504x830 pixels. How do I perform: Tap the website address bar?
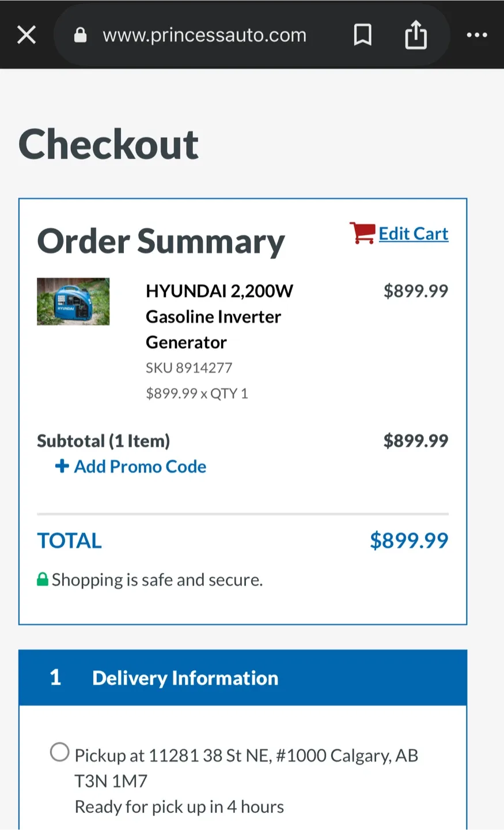click(x=204, y=35)
